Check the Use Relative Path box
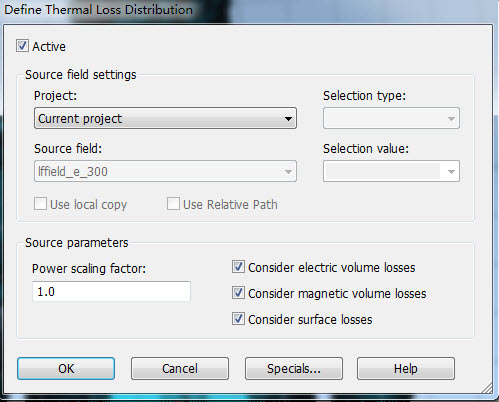This screenshot has height=402, width=499. point(173,204)
